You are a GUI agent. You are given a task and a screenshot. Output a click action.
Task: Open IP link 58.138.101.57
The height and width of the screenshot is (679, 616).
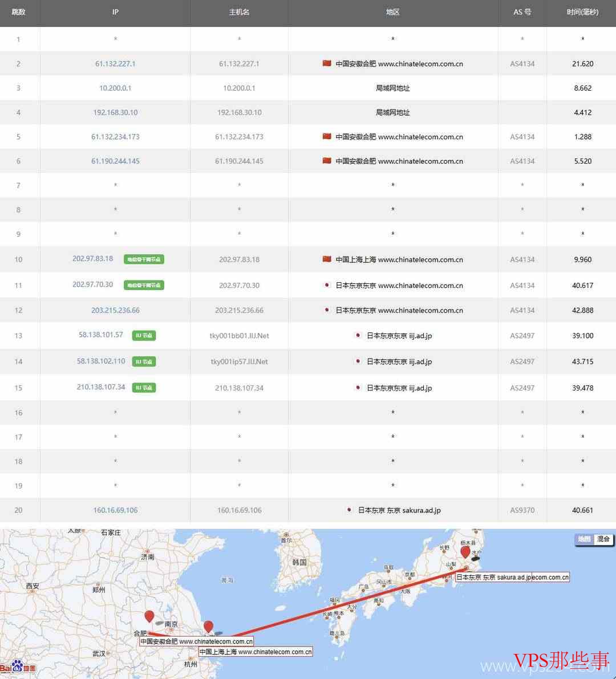(x=101, y=335)
